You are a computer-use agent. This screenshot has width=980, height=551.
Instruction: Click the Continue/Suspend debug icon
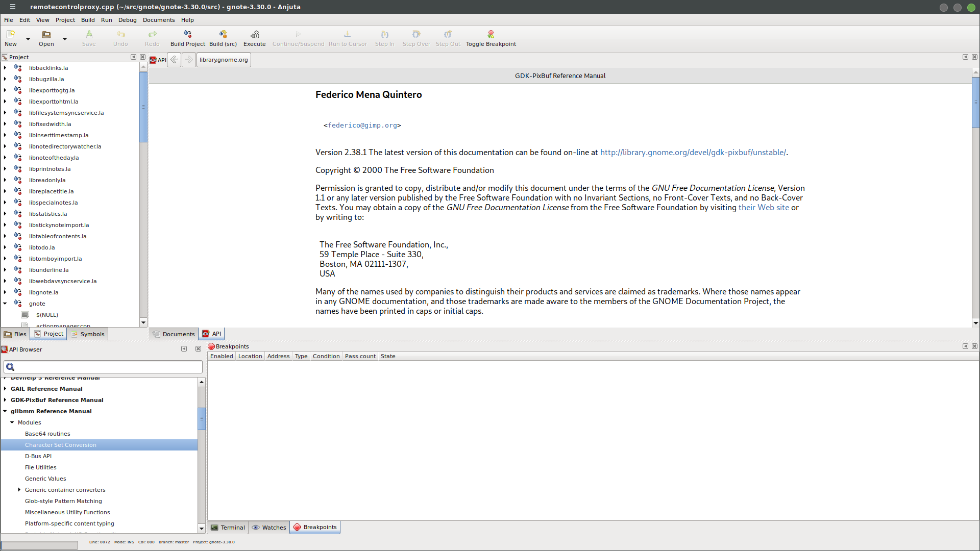click(298, 34)
